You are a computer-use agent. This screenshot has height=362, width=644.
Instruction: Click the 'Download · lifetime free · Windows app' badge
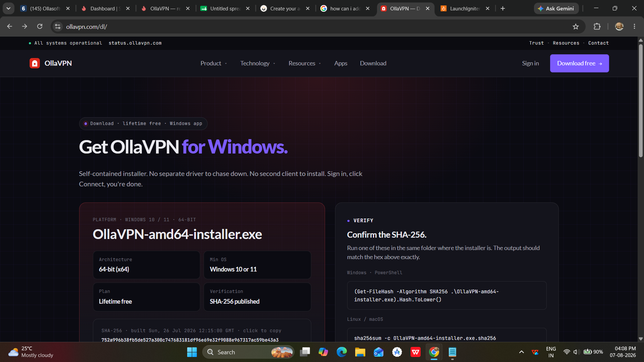click(x=143, y=124)
